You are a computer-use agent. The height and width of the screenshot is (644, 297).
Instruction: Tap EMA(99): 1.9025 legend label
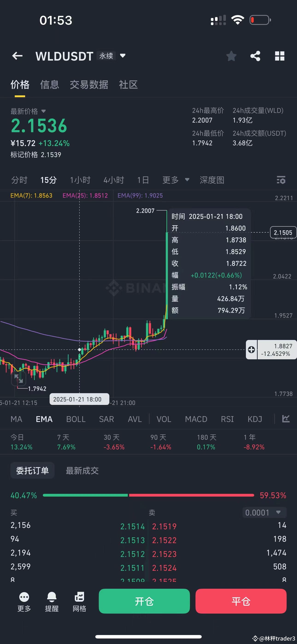(x=140, y=195)
